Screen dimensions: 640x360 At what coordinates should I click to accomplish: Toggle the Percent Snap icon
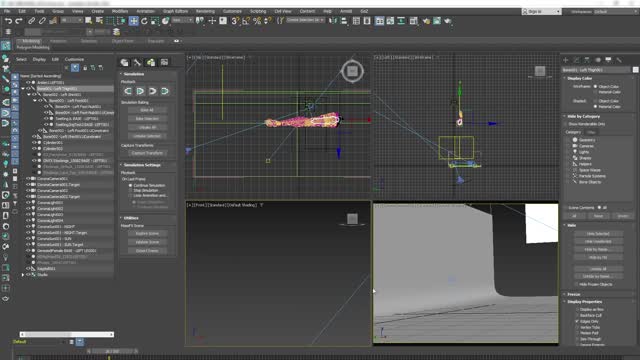pyautogui.click(x=257, y=21)
